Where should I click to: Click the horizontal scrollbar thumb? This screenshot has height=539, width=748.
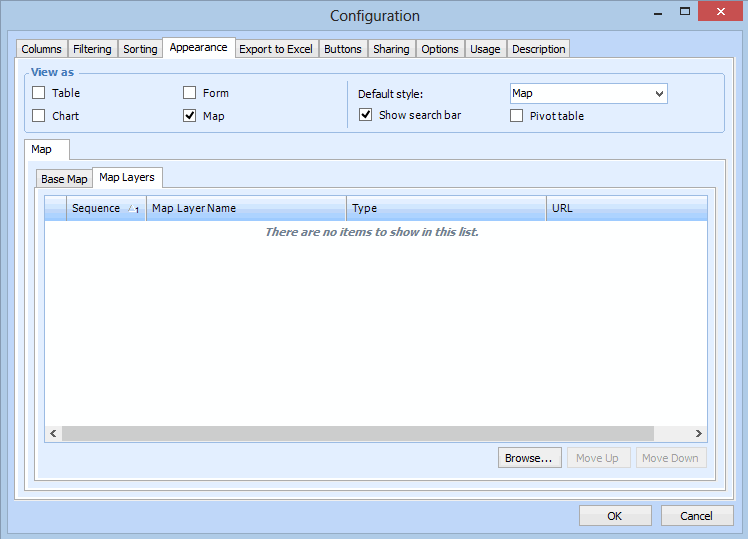(x=358, y=433)
